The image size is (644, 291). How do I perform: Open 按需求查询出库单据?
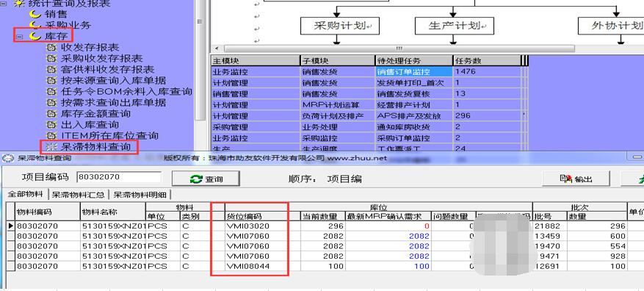click(x=113, y=102)
